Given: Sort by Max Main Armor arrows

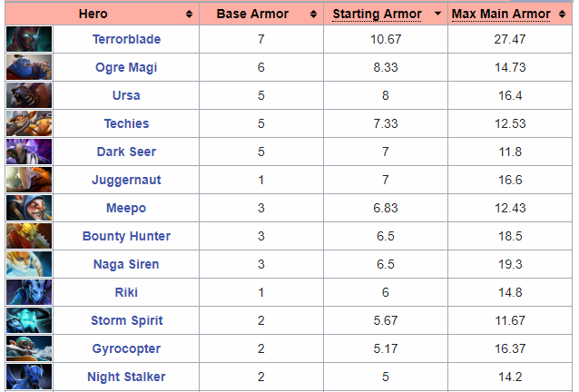Looking at the screenshot, I should point(563,14).
